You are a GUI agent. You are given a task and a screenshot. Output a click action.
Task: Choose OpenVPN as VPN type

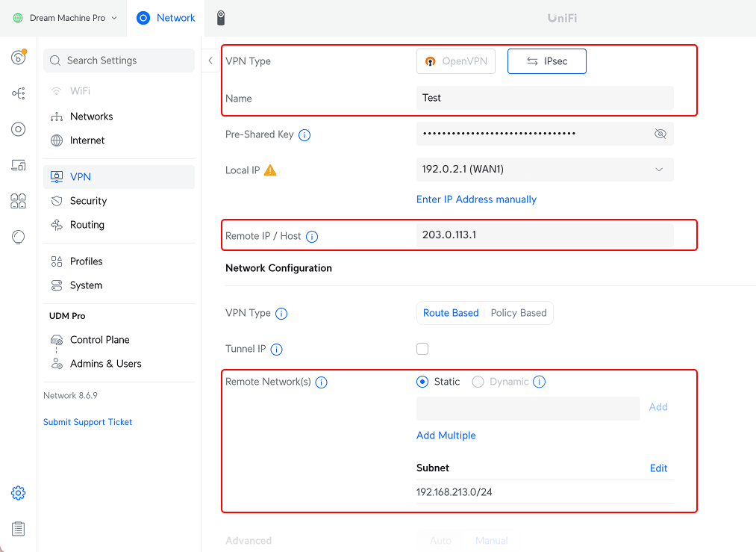pyautogui.click(x=456, y=61)
